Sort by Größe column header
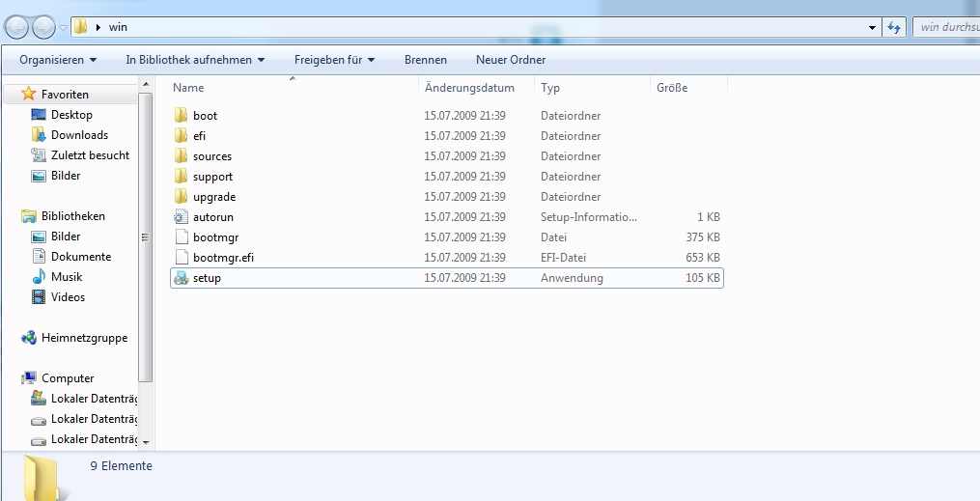The width and height of the screenshot is (980, 501). [x=672, y=88]
